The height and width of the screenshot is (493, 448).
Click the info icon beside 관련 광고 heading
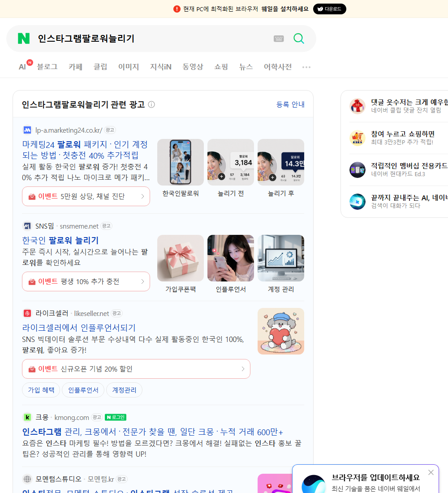(x=151, y=104)
